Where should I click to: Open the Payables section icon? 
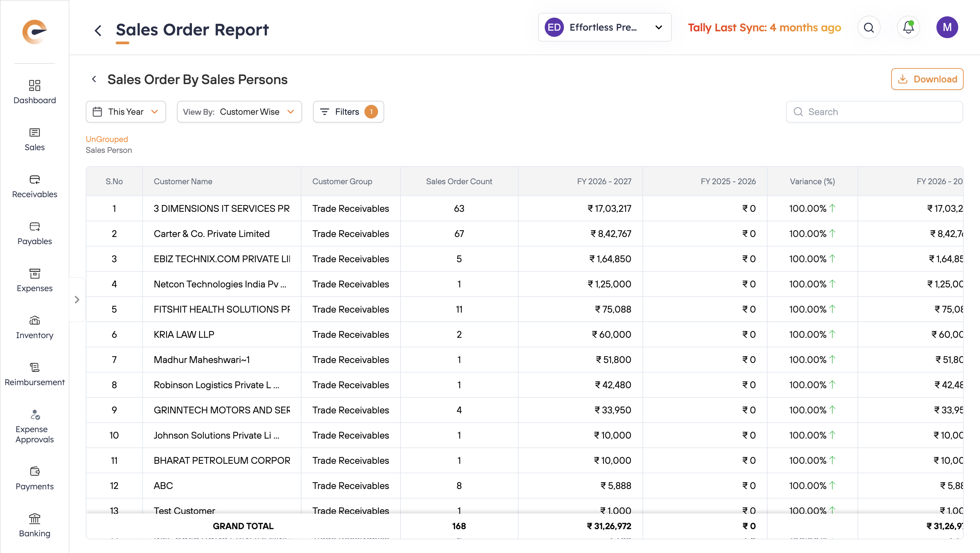coord(35,227)
